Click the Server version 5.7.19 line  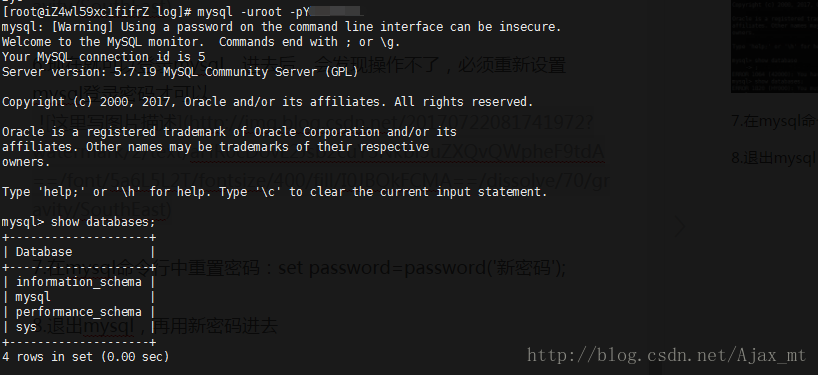tap(180, 71)
